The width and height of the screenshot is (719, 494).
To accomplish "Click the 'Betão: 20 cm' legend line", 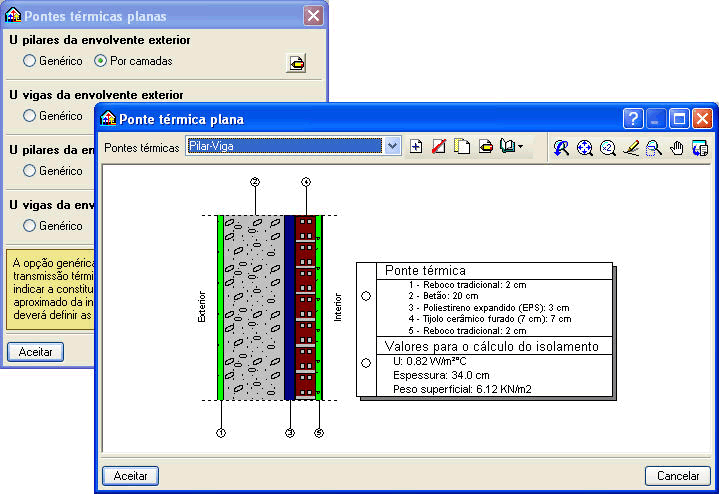I will click(x=443, y=296).
